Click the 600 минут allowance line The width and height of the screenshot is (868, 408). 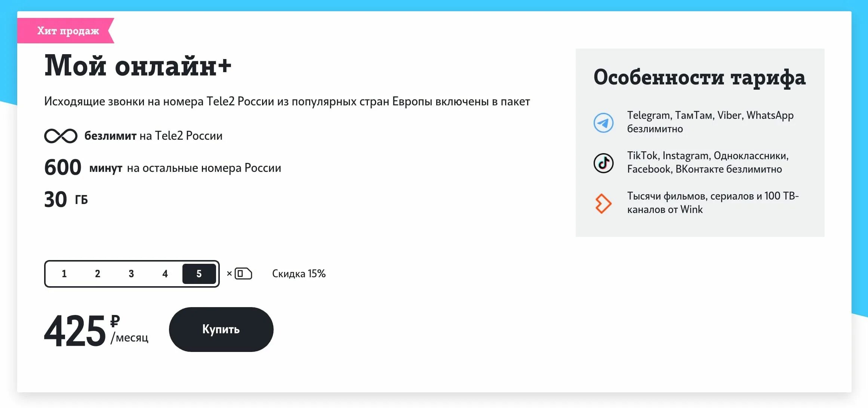click(x=163, y=167)
